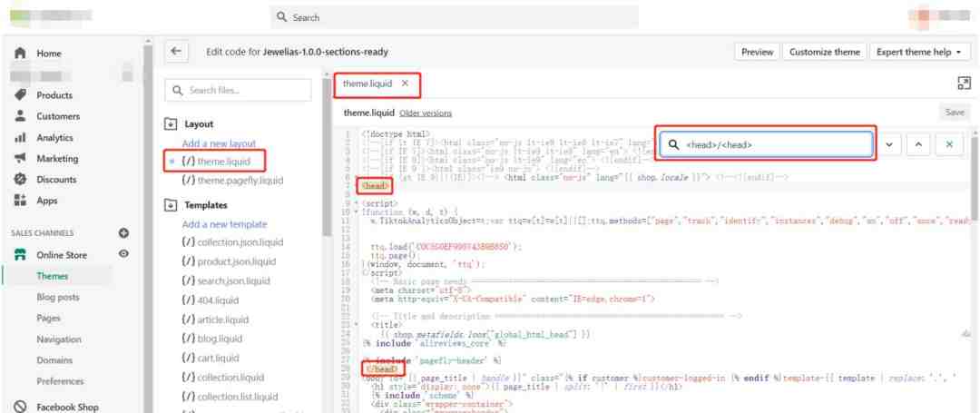Open 404.liquid template

pyautogui.click(x=210, y=300)
